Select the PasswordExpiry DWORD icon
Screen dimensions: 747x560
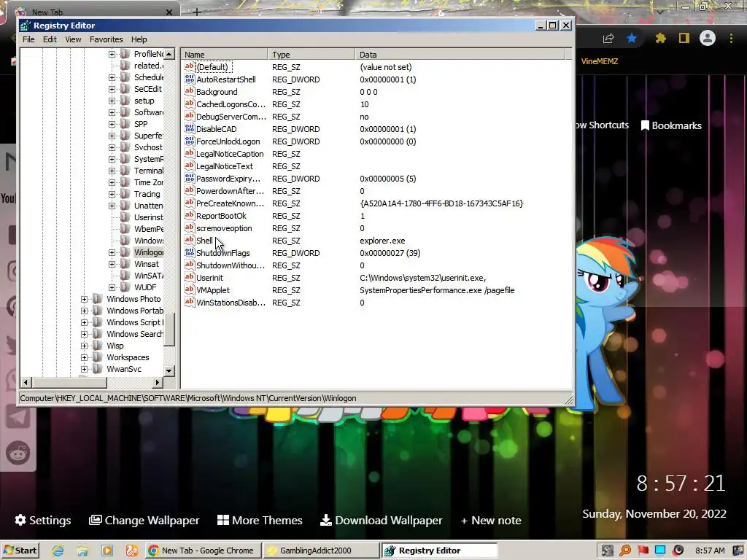click(x=189, y=178)
